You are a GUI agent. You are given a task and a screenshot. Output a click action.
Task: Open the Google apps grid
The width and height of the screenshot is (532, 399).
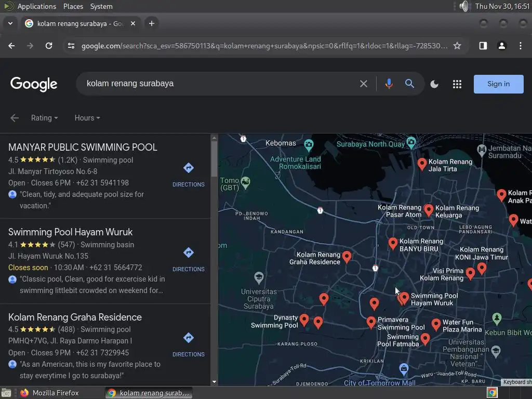(x=457, y=84)
